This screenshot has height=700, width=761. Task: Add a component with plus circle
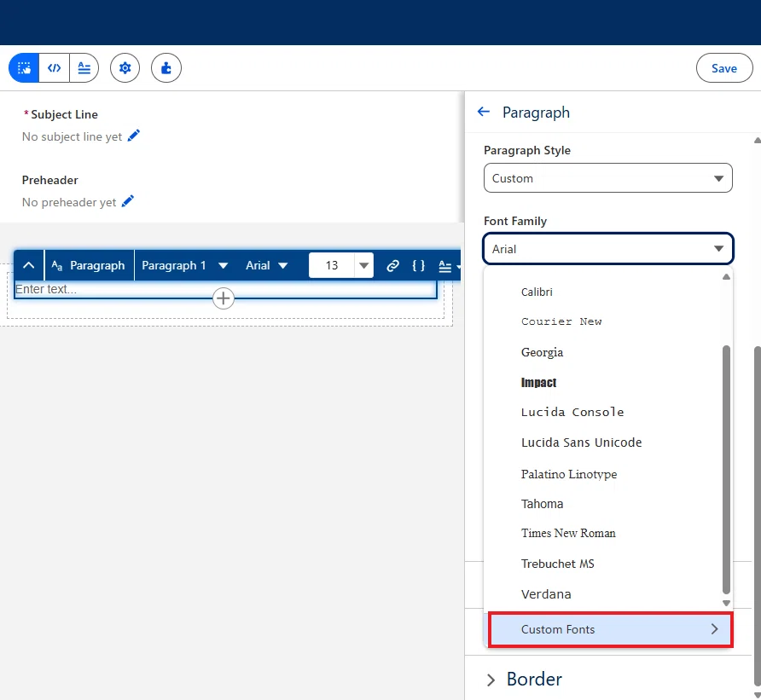(224, 298)
